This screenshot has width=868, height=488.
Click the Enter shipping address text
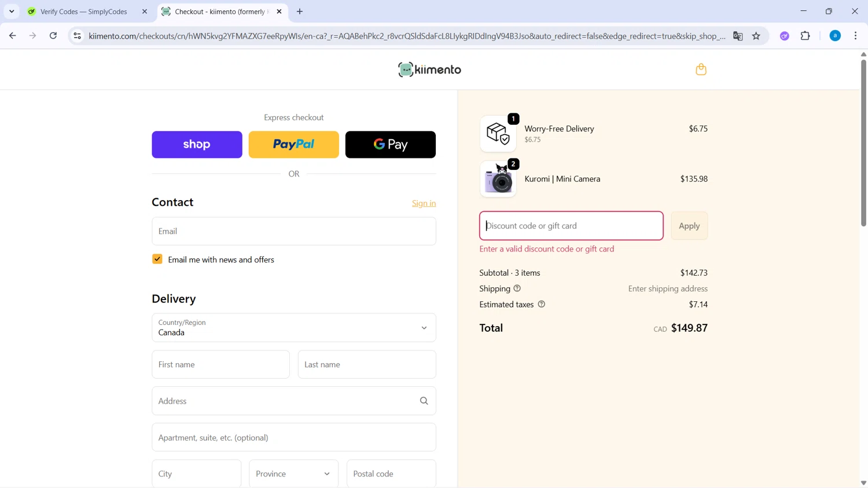tap(668, 289)
